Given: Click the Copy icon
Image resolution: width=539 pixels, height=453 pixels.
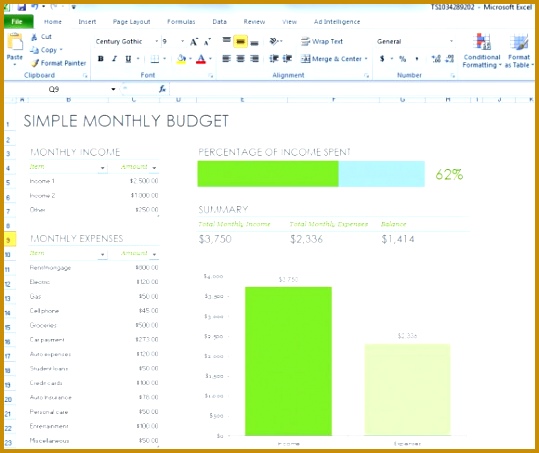Looking at the screenshot, I should (34, 50).
